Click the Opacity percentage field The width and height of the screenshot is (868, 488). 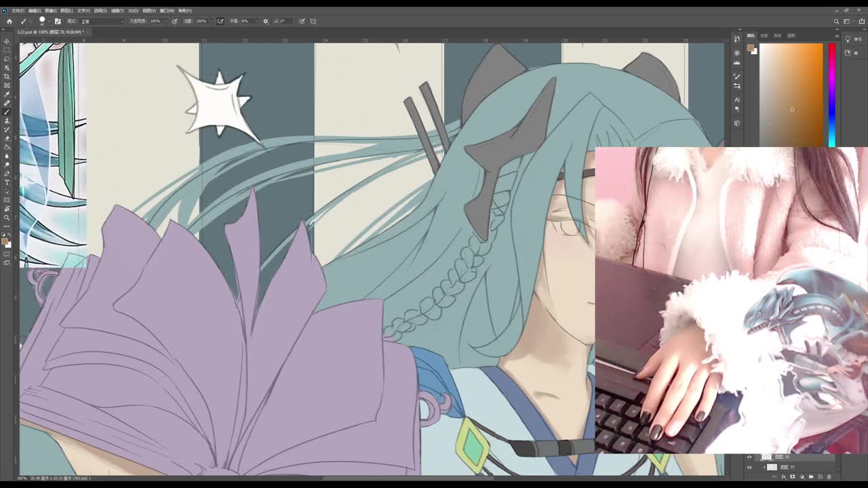point(155,21)
